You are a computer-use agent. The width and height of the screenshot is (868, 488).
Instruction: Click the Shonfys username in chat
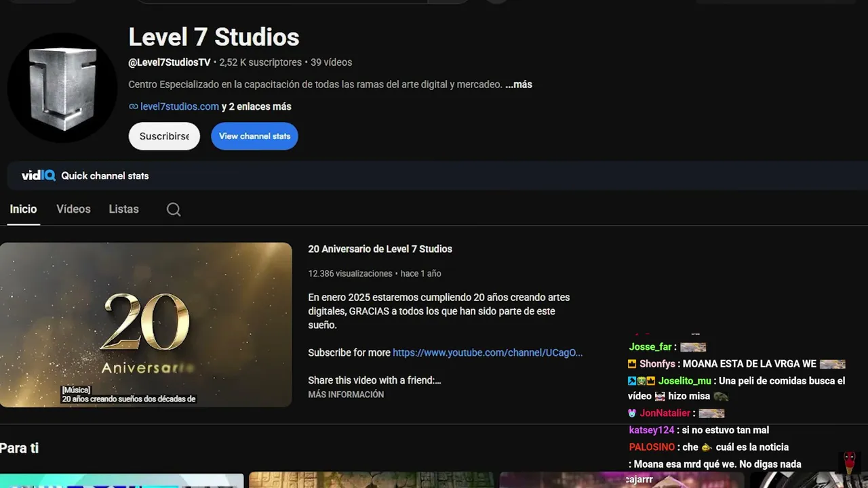[x=657, y=364]
